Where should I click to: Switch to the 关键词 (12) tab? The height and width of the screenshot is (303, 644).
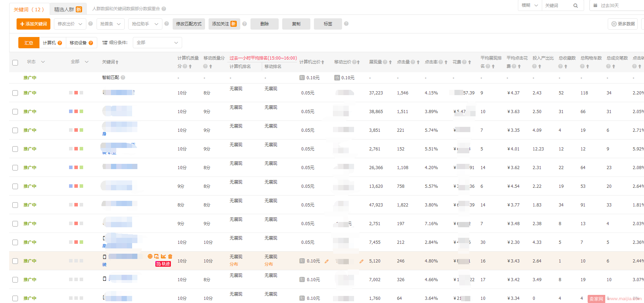tap(29, 10)
